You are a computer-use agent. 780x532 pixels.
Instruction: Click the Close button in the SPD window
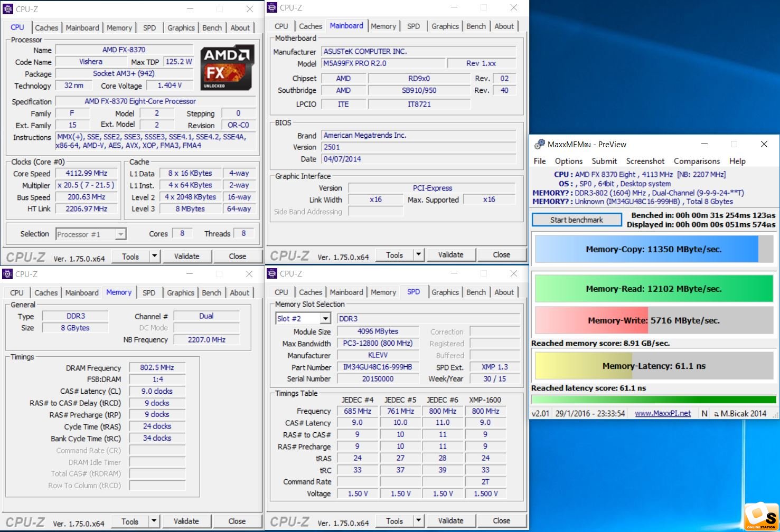(x=501, y=521)
